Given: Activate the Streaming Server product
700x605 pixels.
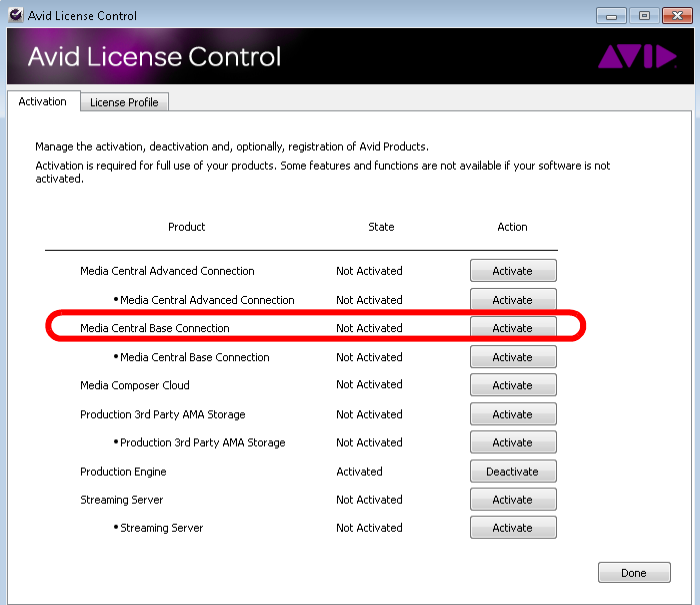Looking at the screenshot, I should 513,500.
